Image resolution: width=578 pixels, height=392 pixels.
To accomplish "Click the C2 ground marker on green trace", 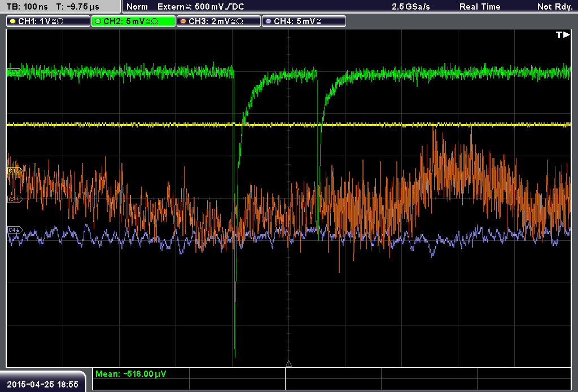I will pyautogui.click(x=14, y=72).
